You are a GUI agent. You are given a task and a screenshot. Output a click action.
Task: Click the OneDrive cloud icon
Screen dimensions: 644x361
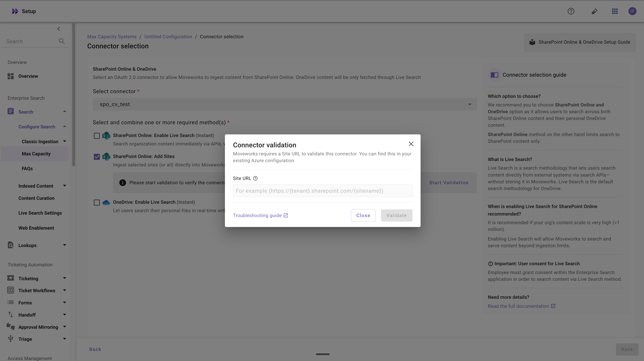106,202
